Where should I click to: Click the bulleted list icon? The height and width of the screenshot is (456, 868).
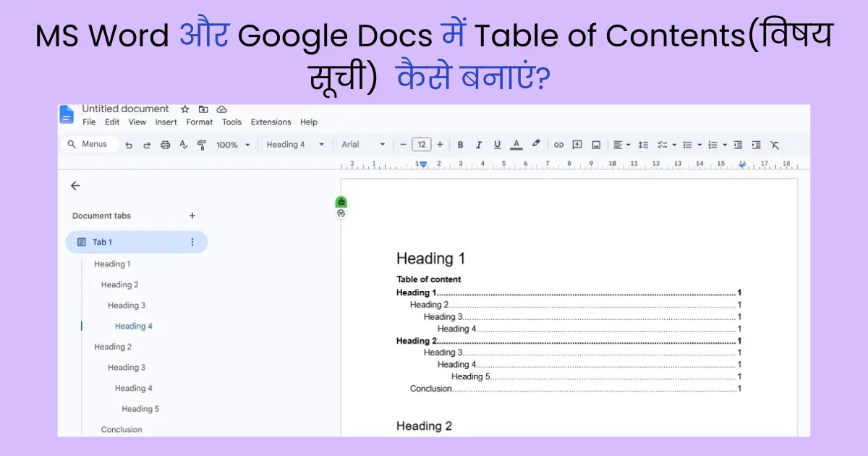tap(687, 145)
